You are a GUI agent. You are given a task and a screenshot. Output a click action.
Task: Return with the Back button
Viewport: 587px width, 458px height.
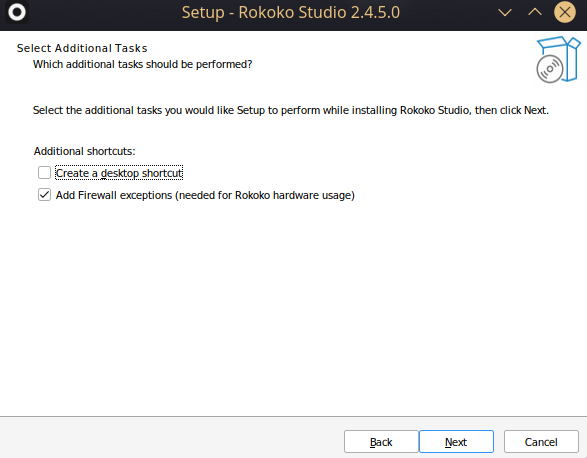tap(381, 442)
